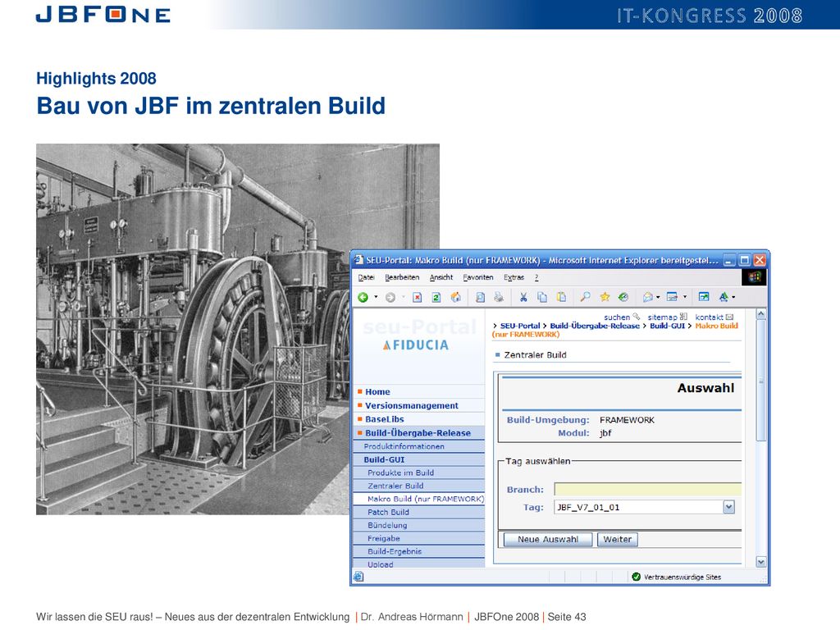The image size is (840, 630).
Task: Open Zentraler Build sidebar entry
Action: point(419,486)
